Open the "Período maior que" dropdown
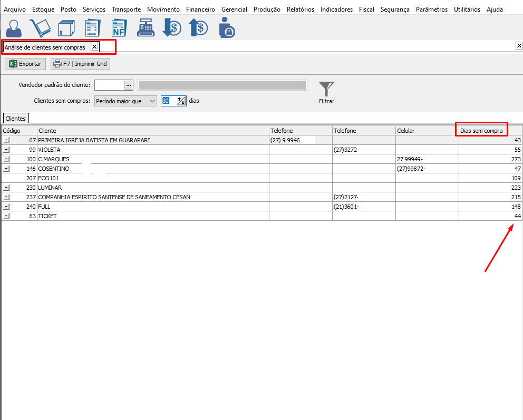Screen dimensions: 523x420 152,101
